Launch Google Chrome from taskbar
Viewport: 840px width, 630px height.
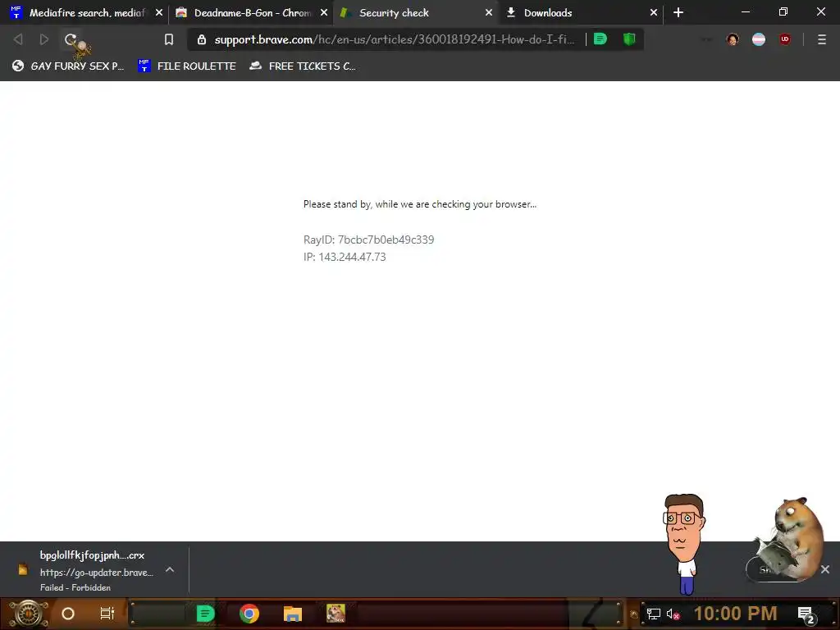249,614
